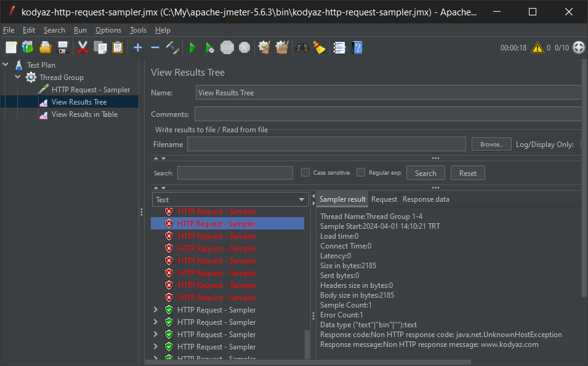The height and width of the screenshot is (366, 588).
Task: Click the Toggle enable/disable icon
Action: [172, 47]
